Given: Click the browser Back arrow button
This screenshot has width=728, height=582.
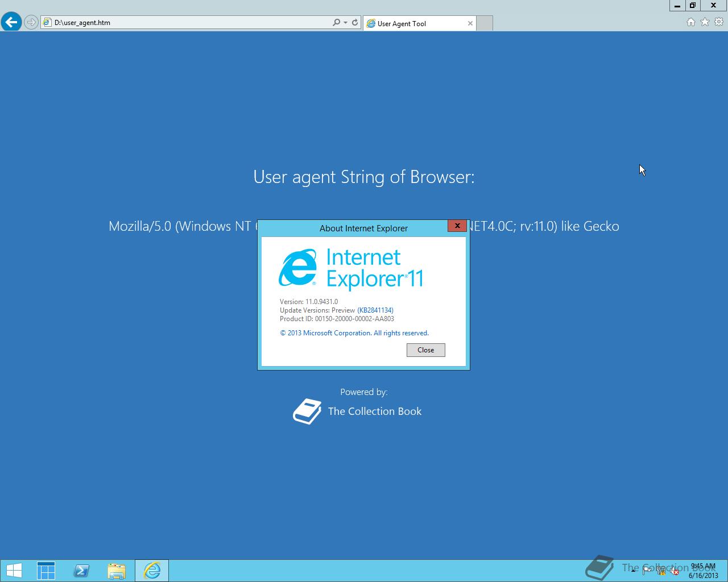Looking at the screenshot, I should pyautogui.click(x=11, y=22).
